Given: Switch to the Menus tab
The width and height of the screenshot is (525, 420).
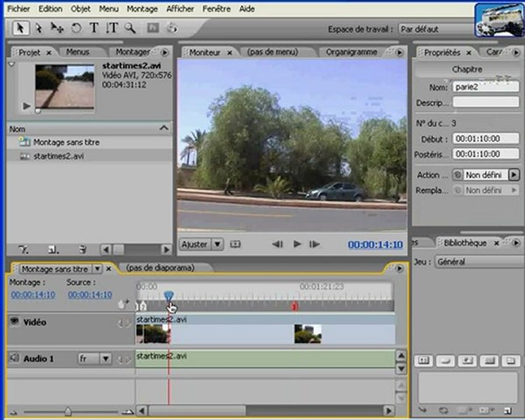Looking at the screenshot, I should tap(78, 52).
